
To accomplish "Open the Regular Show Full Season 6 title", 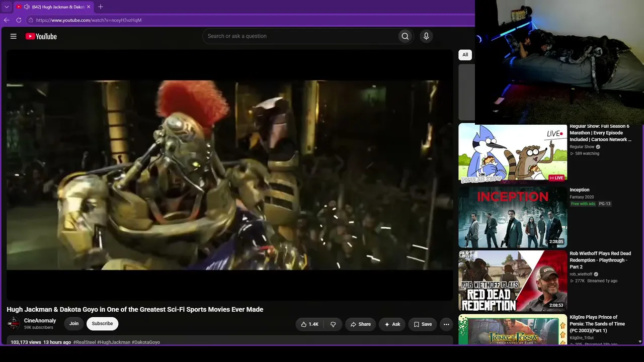I will (600, 133).
